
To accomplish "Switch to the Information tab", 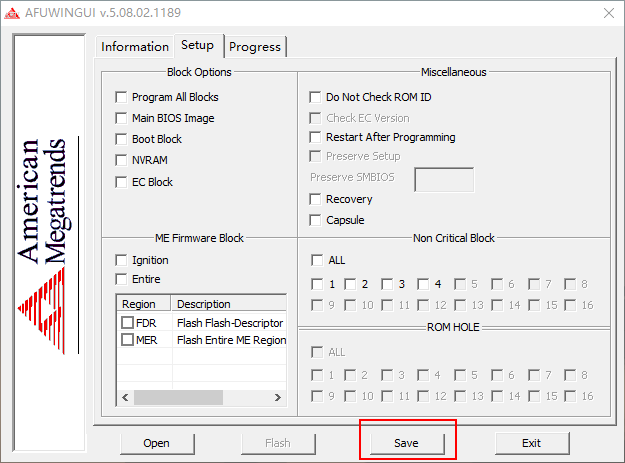I will (135, 47).
